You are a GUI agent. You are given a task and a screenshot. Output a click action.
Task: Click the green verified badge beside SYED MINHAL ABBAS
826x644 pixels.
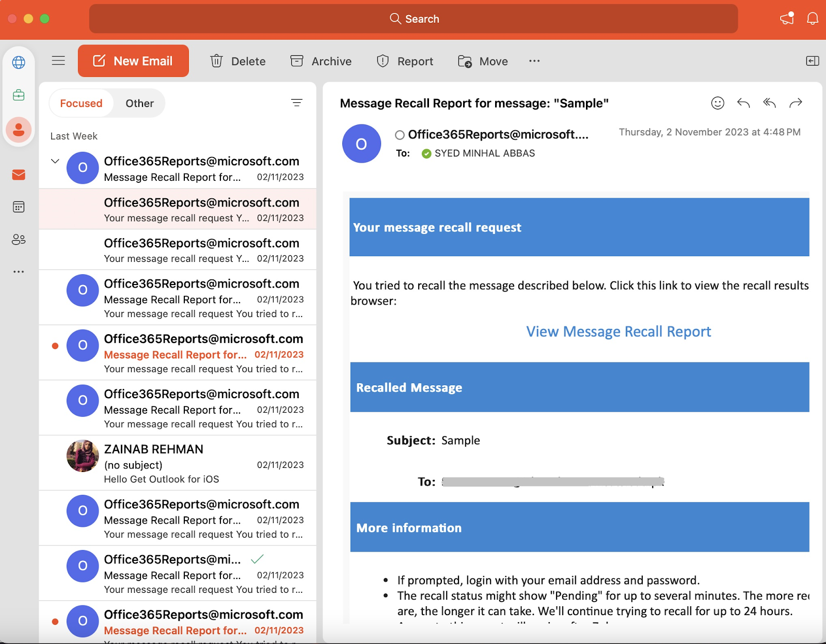point(426,153)
